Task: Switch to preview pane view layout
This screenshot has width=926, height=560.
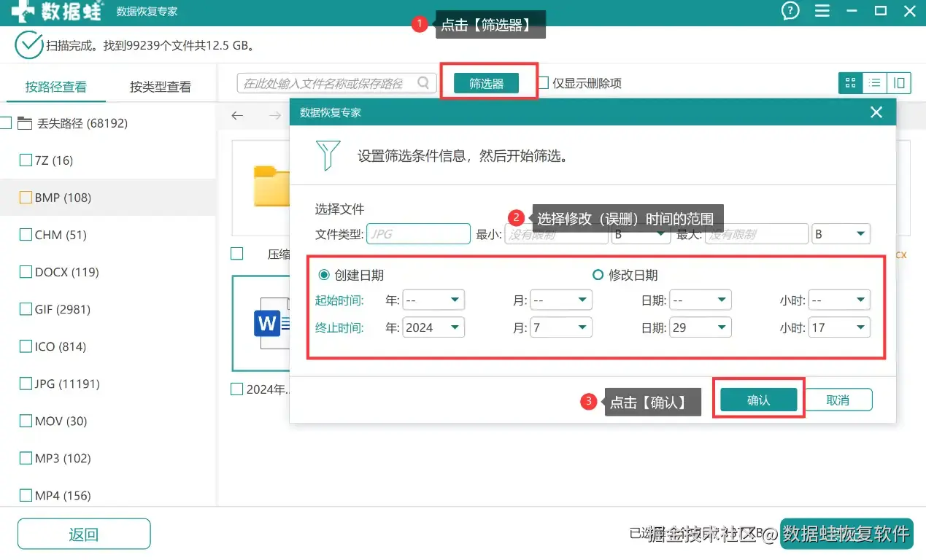Action: 899,83
